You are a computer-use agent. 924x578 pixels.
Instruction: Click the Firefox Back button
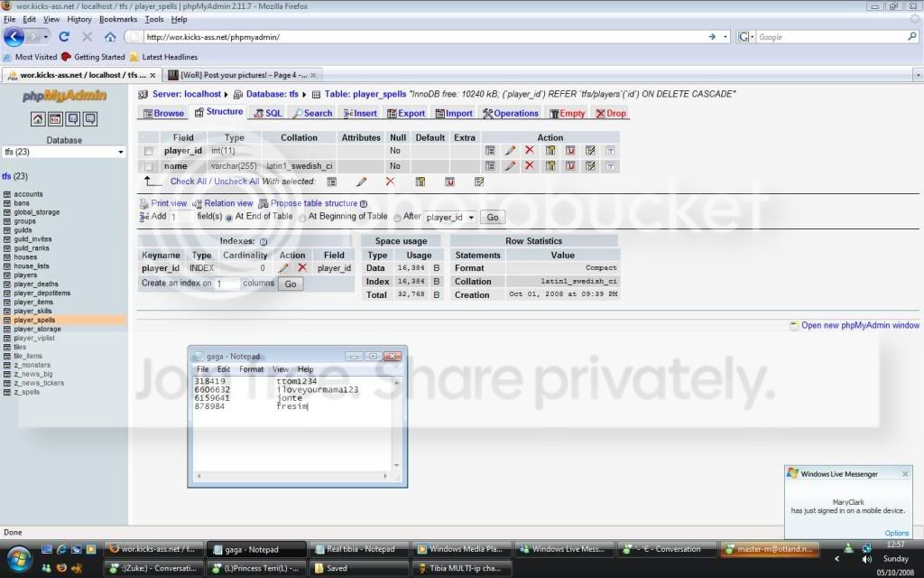pyautogui.click(x=14, y=36)
